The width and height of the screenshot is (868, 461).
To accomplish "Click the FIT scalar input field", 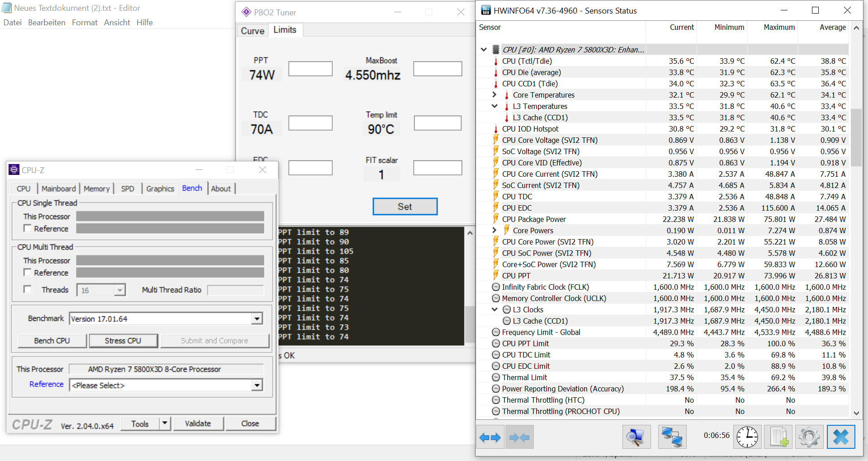I will coord(438,168).
